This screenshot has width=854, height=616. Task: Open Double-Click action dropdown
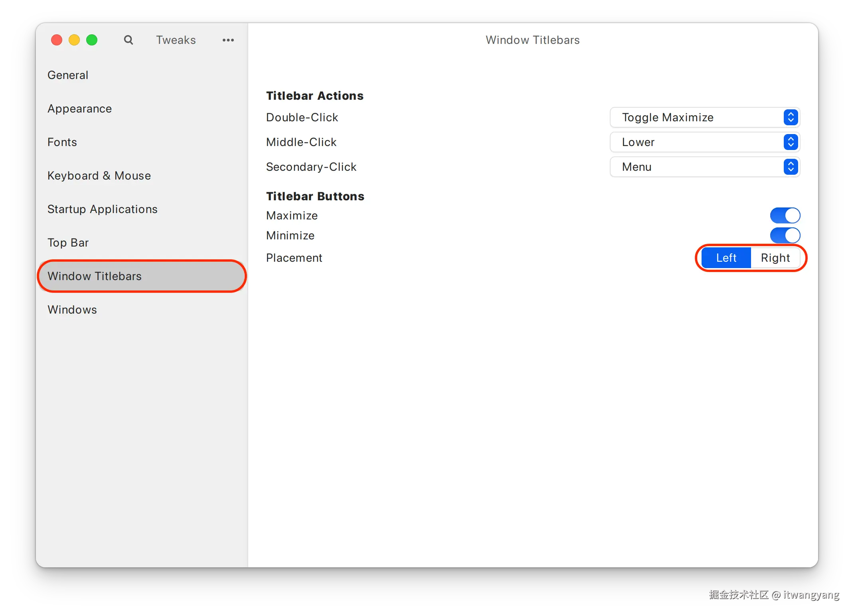click(705, 117)
